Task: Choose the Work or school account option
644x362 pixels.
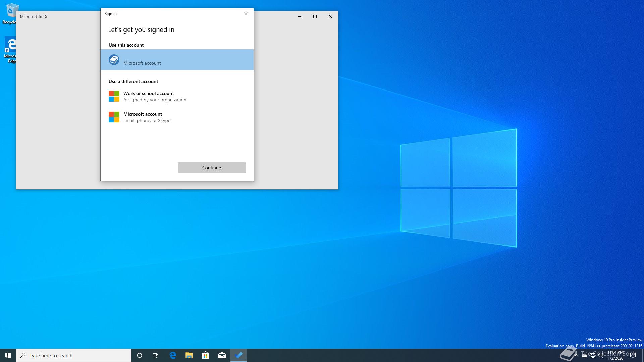Action: [177, 96]
